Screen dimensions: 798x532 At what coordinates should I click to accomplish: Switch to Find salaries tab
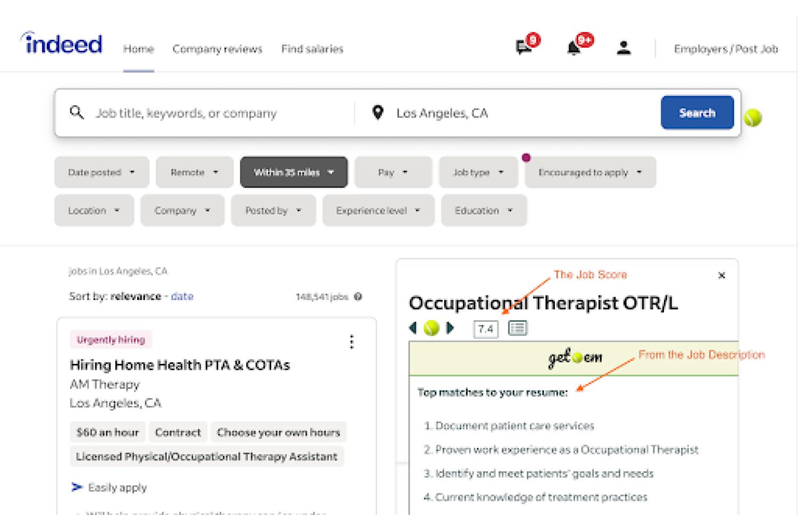(x=312, y=49)
